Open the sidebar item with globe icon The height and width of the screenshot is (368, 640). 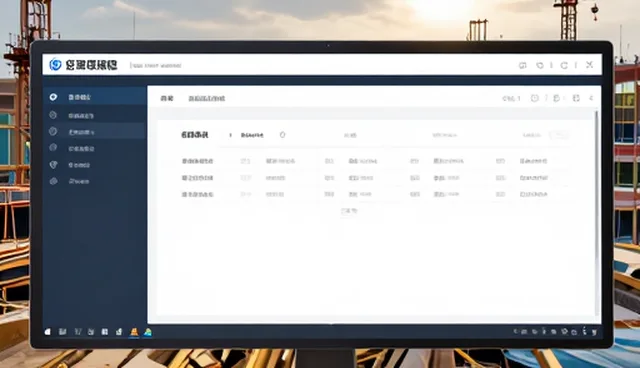point(95,149)
